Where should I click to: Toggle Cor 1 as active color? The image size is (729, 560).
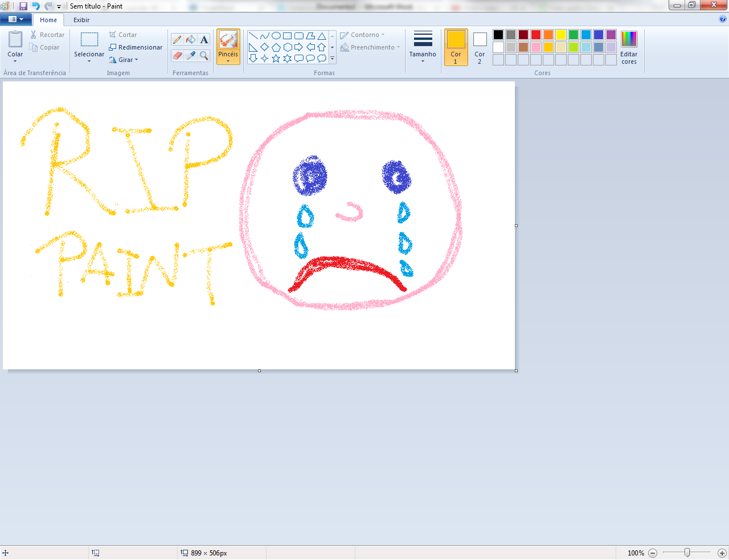pyautogui.click(x=456, y=47)
